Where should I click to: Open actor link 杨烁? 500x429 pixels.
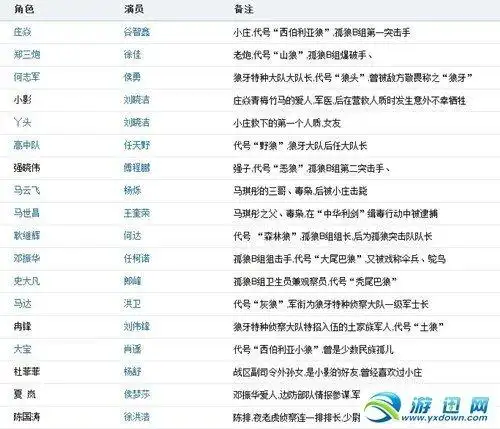(x=132, y=190)
